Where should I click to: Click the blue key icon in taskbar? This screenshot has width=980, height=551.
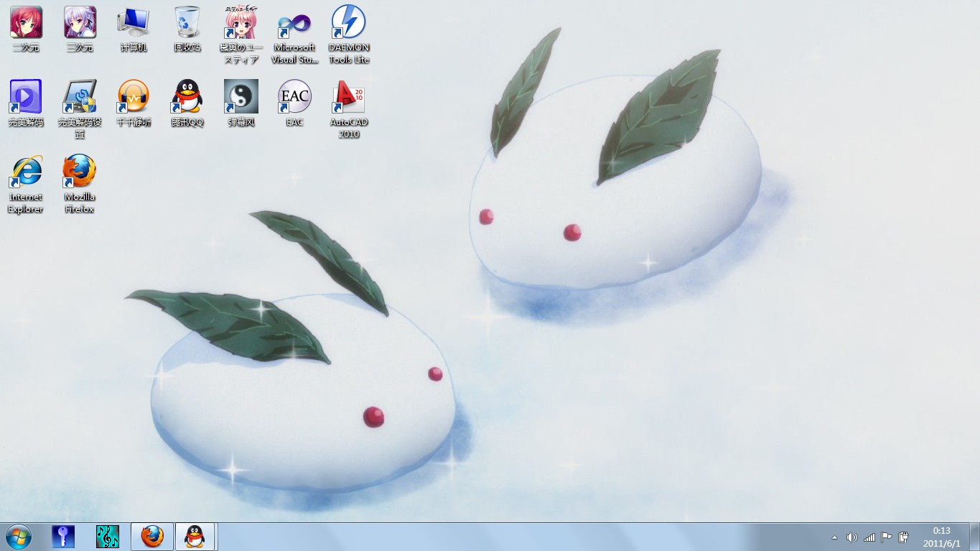pyautogui.click(x=63, y=537)
